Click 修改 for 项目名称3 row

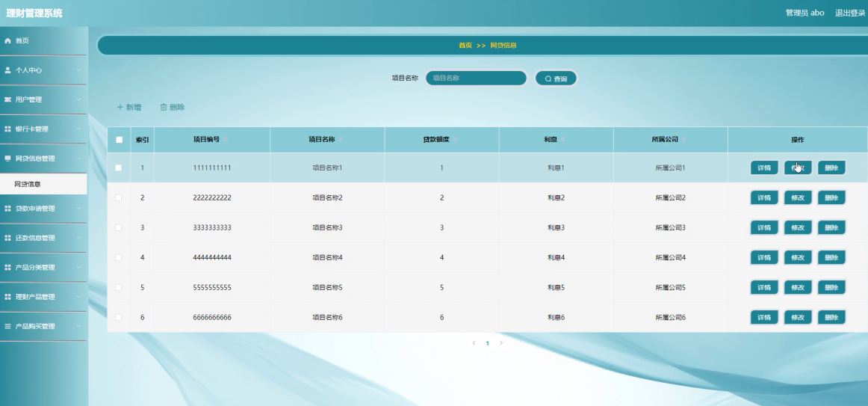click(798, 227)
